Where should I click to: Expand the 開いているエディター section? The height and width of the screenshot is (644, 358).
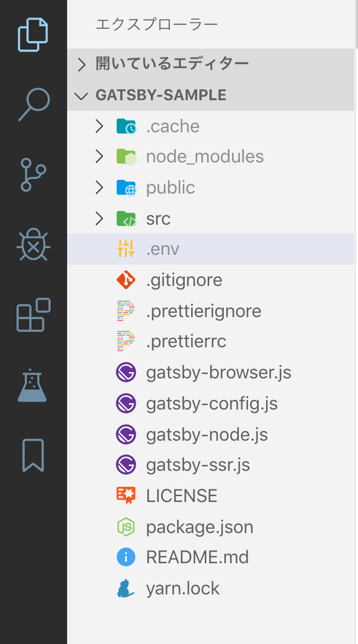click(x=82, y=64)
